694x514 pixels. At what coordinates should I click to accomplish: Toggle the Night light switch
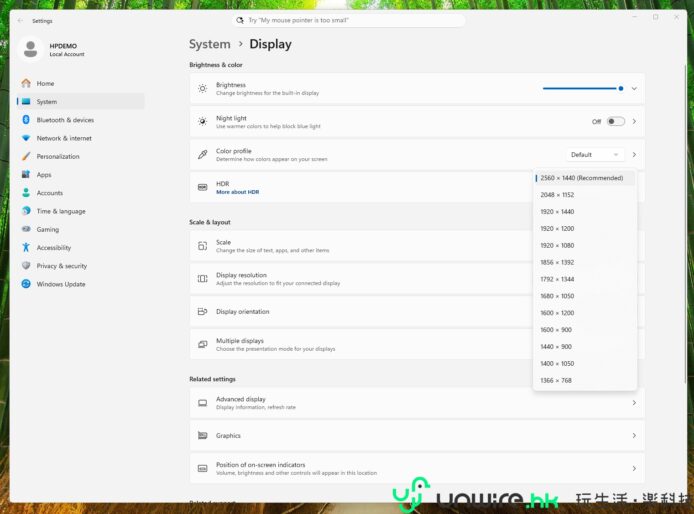tap(616, 121)
